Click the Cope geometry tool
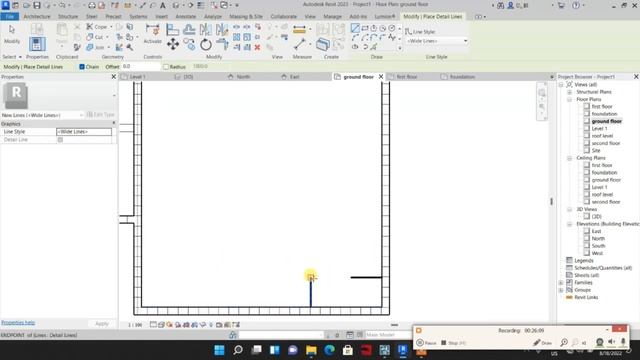 [97, 27]
